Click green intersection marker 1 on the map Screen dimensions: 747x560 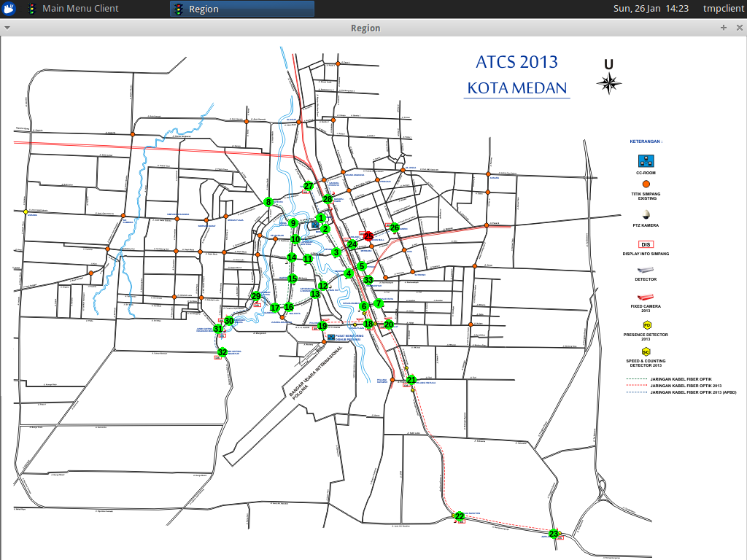(x=320, y=217)
